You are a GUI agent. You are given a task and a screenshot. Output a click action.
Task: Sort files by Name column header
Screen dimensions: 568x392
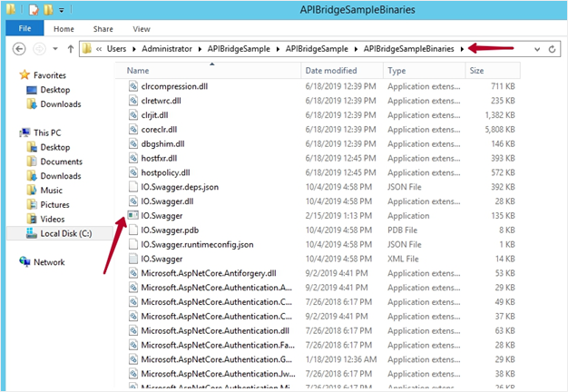(x=138, y=70)
